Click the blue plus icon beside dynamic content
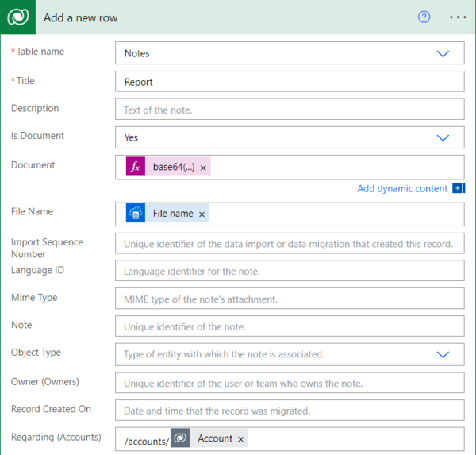This screenshot has height=455, width=476. coord(458,188)
